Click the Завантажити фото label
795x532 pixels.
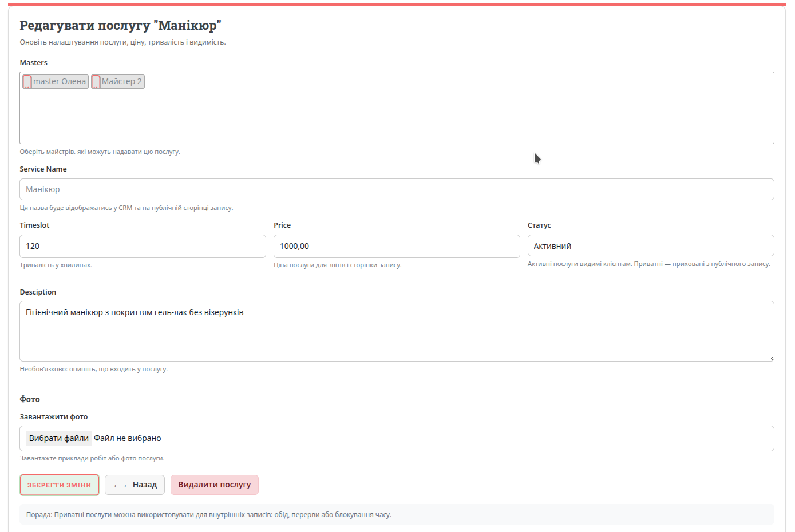[x=54, y=417]
